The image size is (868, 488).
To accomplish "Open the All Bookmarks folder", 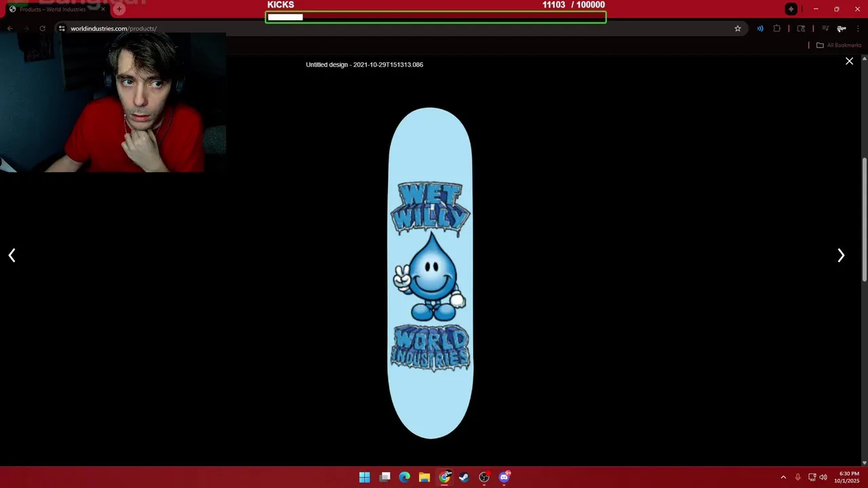I will 838,45.
